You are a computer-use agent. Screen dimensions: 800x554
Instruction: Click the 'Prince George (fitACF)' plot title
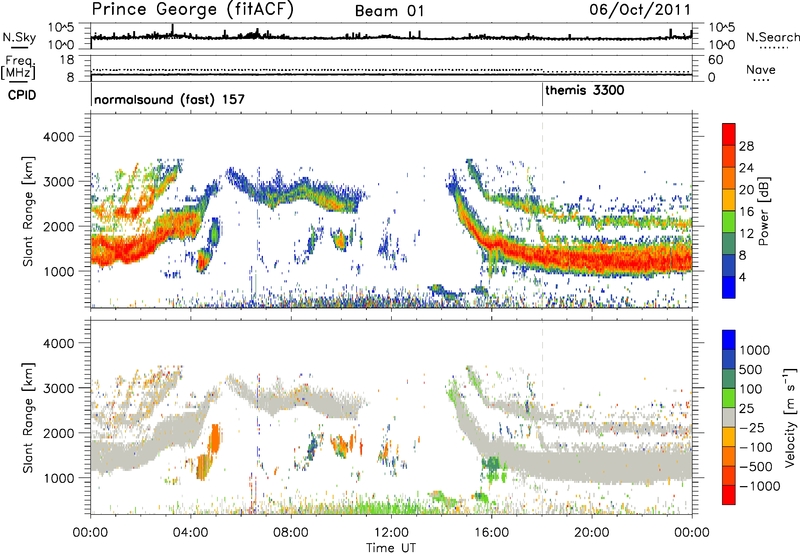pos(192,9)
